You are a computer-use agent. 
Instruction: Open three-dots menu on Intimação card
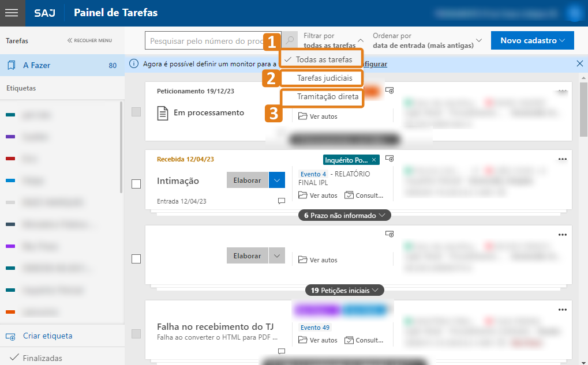coord(562,160)
